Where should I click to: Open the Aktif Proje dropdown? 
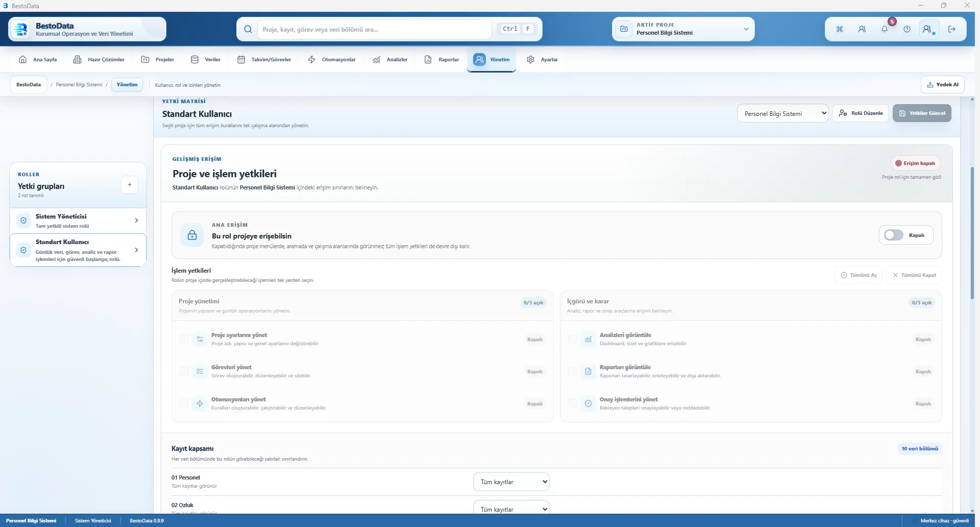tap(683, 29)
